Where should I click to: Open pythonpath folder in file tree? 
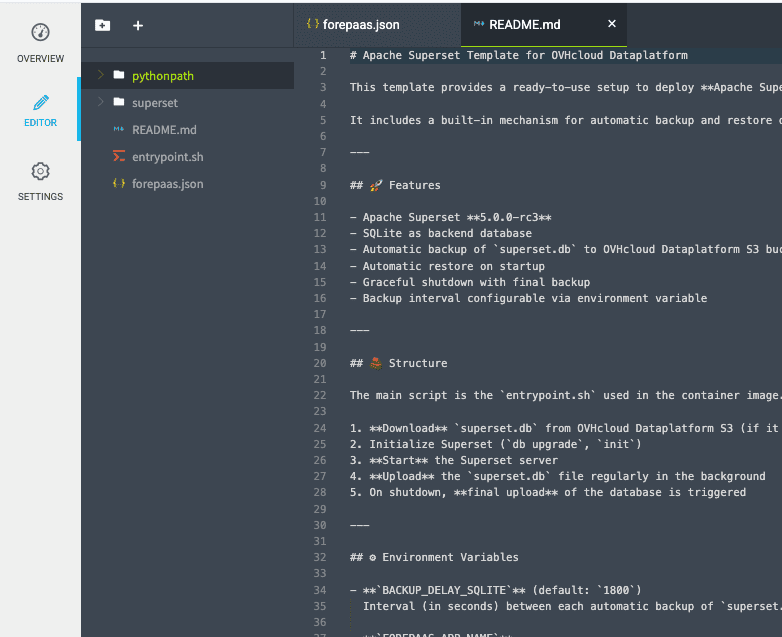[188, 76]
